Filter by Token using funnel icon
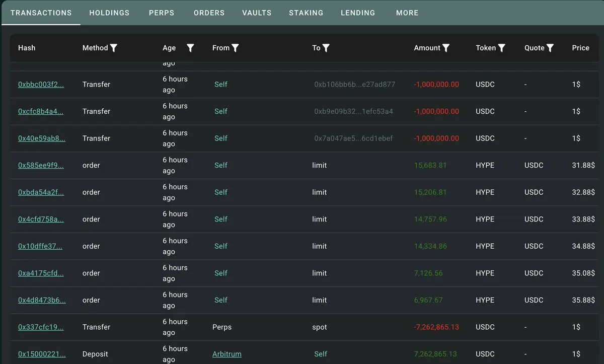The image size is (604, 364). [x=502, y=48]
